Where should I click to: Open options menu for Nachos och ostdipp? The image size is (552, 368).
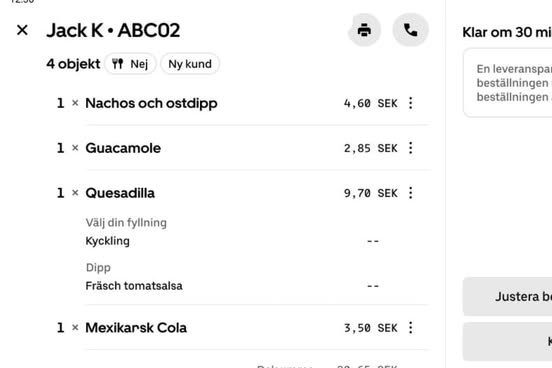click(x=410, y=103)
